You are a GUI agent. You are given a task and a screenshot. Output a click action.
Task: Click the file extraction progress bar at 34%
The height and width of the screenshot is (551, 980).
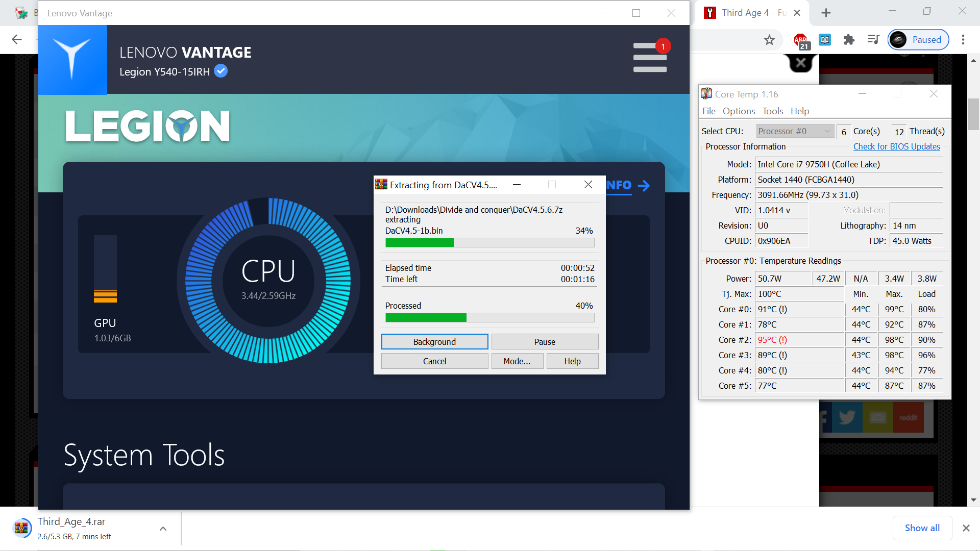[x=489, y=243]
